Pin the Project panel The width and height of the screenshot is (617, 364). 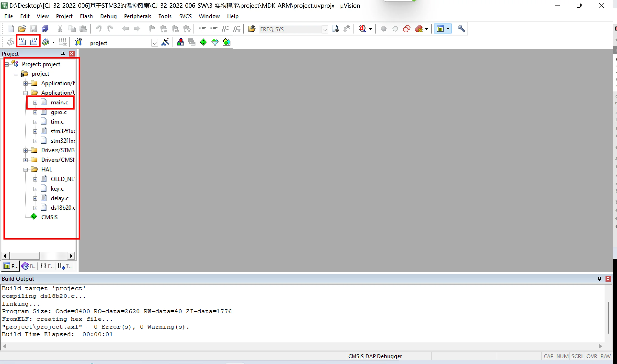click(x=63, y=53)
